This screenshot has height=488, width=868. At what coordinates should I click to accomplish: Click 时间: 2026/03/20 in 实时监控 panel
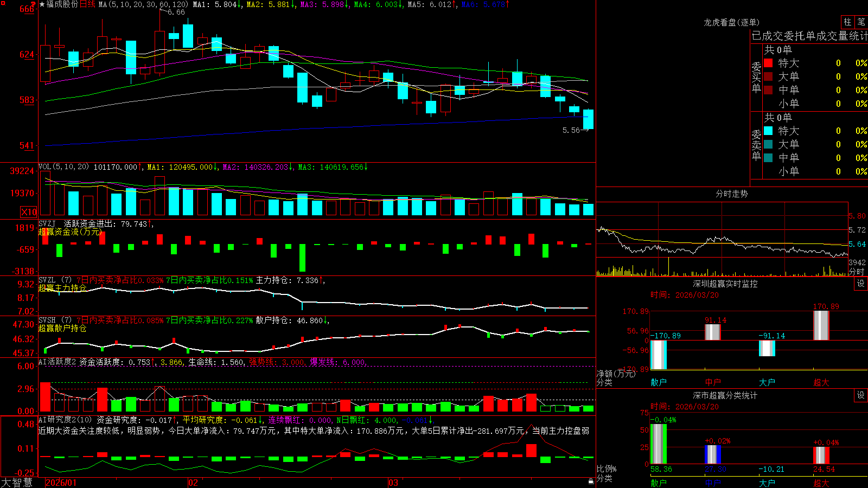[x=685, y=295]
